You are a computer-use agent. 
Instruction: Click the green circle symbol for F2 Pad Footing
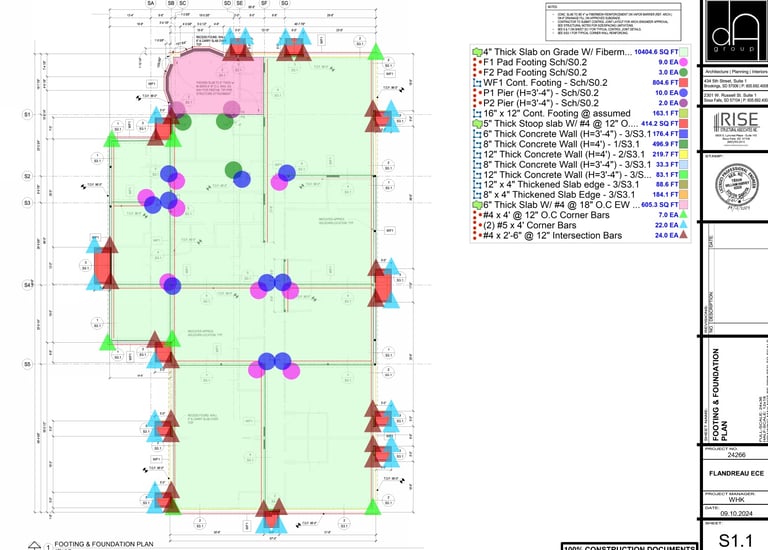point(683,72)
